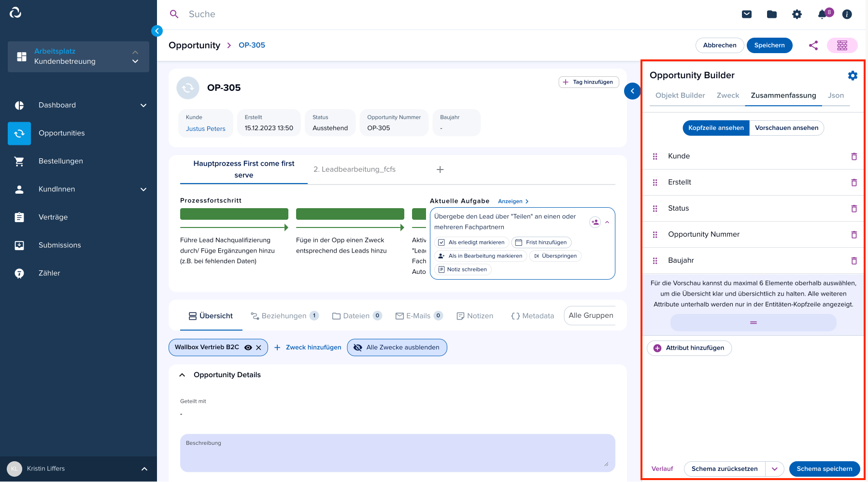Click the logo in top-left corner
This screenshot has width=868, height=482.
tap(15, 13)
